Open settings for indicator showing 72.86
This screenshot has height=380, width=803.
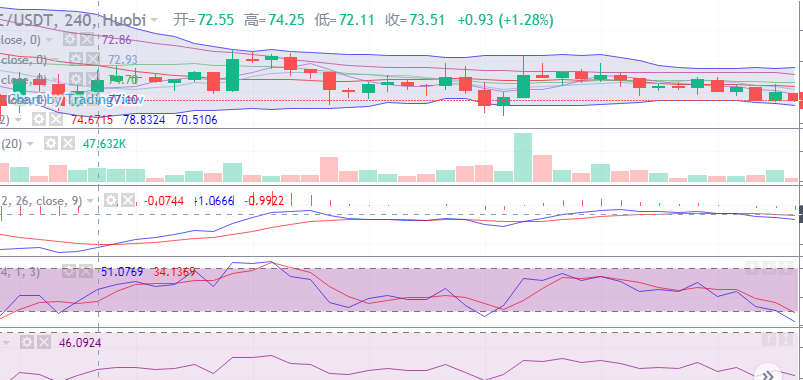click(x=71, y=40)
